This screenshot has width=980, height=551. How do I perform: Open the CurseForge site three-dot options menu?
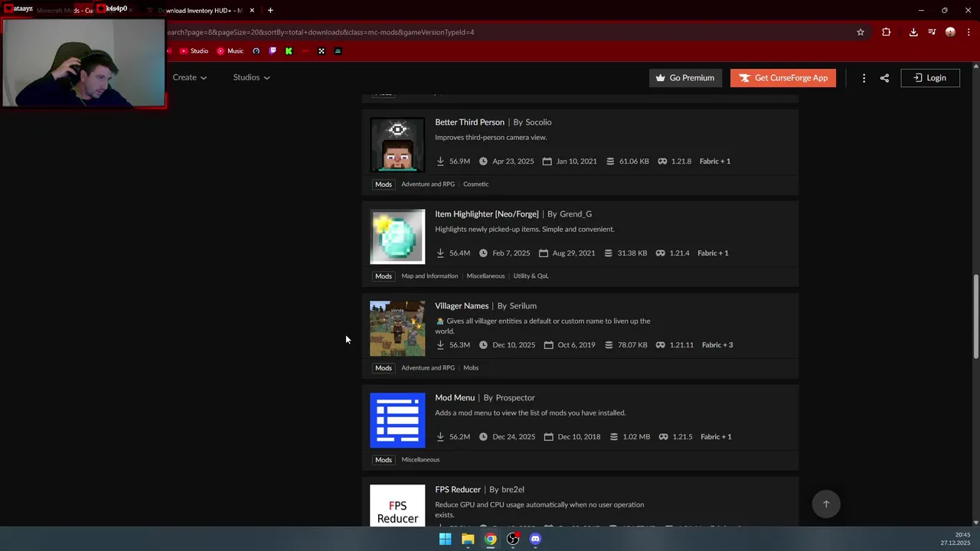(864, 78)
